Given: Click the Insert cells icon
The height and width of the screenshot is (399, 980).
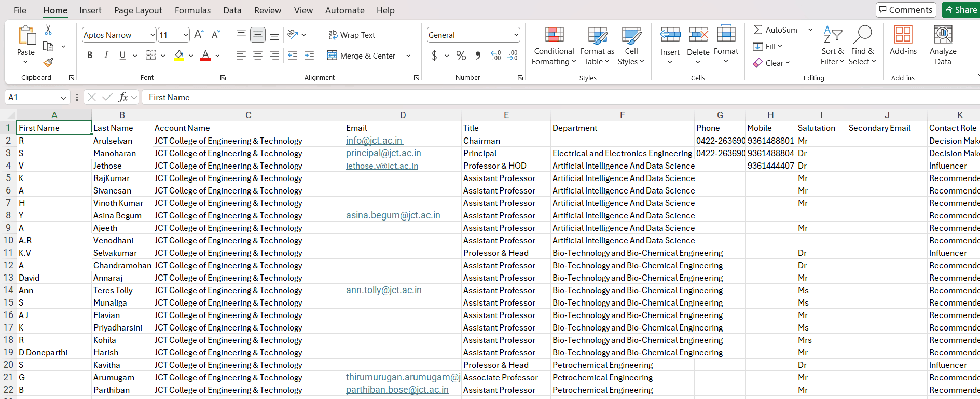Looking at the screenshot, I should coord(670,35).
